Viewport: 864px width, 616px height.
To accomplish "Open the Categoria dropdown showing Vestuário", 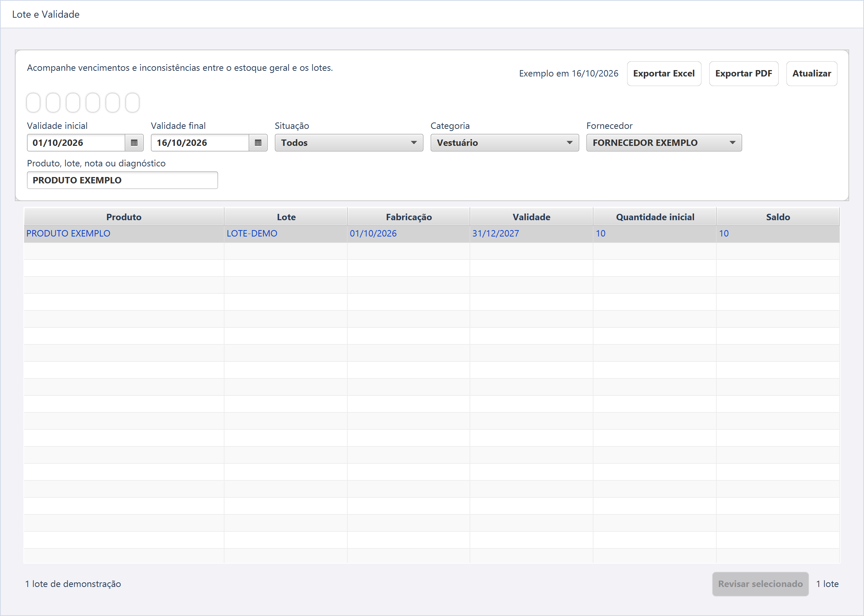I will coord(505,143).
